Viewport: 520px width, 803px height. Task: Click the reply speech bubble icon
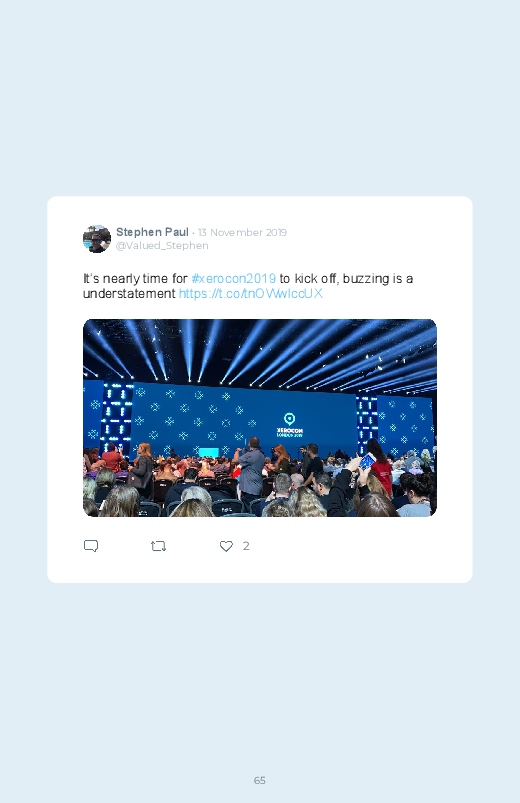click(91, 546)
